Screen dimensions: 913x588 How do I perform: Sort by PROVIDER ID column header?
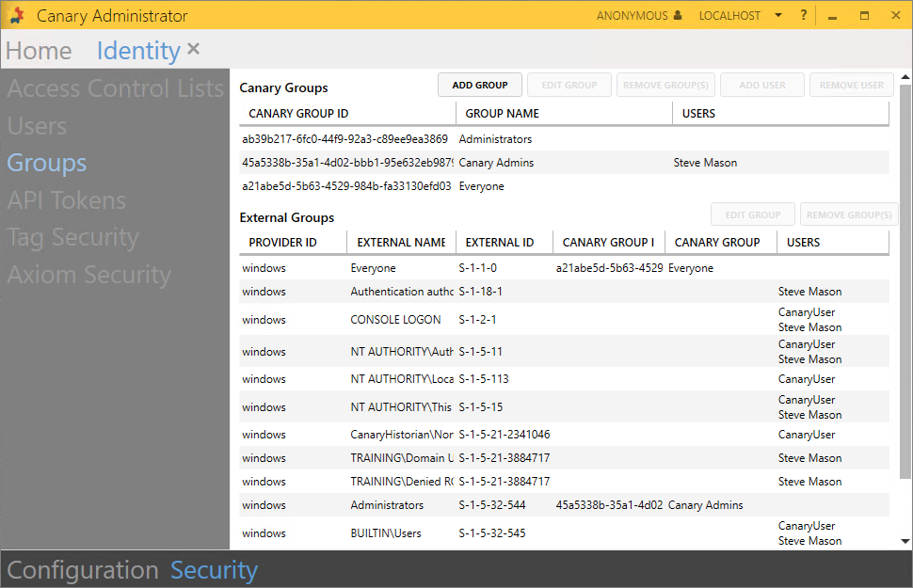(293, 242)
